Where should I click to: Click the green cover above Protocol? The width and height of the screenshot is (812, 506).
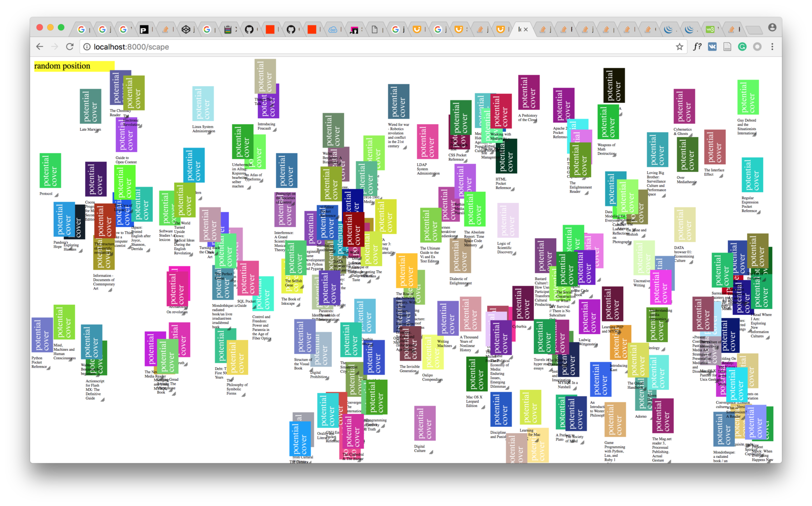pos(50,171)
